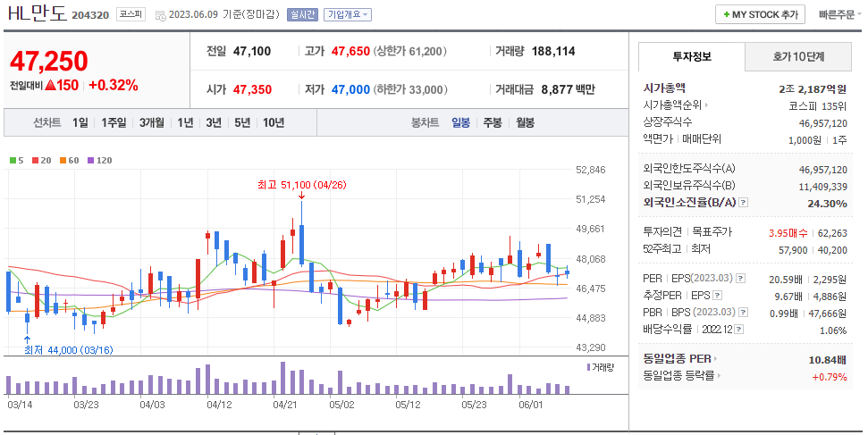Click the 동일업종 등락률 value +0.79%

pyautogui.click(x=830, y=378)
